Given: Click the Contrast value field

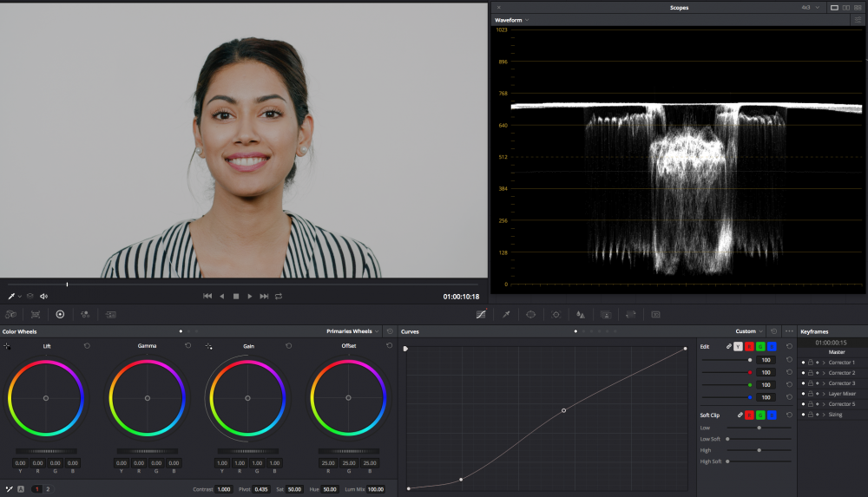Looking at the screenshot, I should click(x=224, y=489).
